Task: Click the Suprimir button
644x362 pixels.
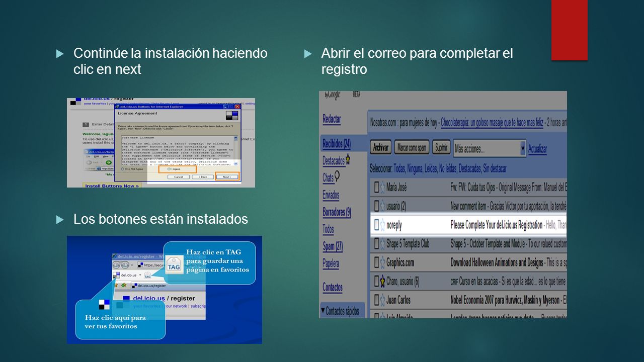Action: click(x=441, y=148)
